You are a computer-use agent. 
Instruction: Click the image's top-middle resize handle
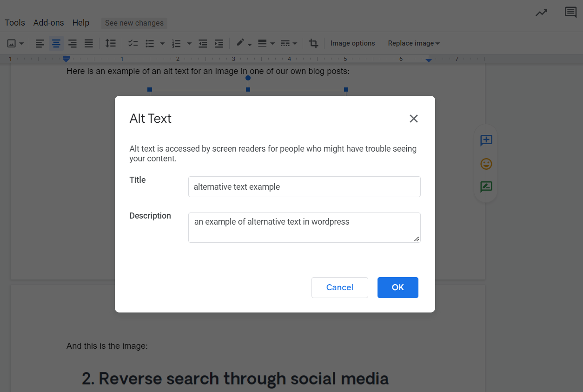(x=248, y=89)
